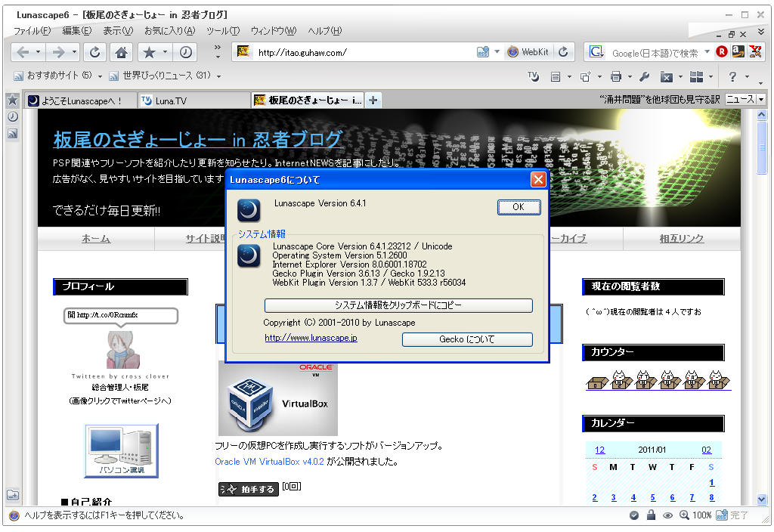Toggle the security checkmark status icon

[x=634, y=515]
